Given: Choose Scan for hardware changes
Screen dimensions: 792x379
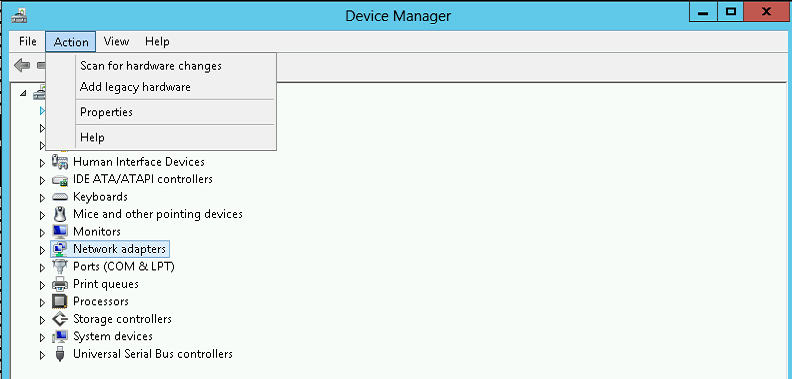Looking at the screenshot, I should [x=151, y=66].
